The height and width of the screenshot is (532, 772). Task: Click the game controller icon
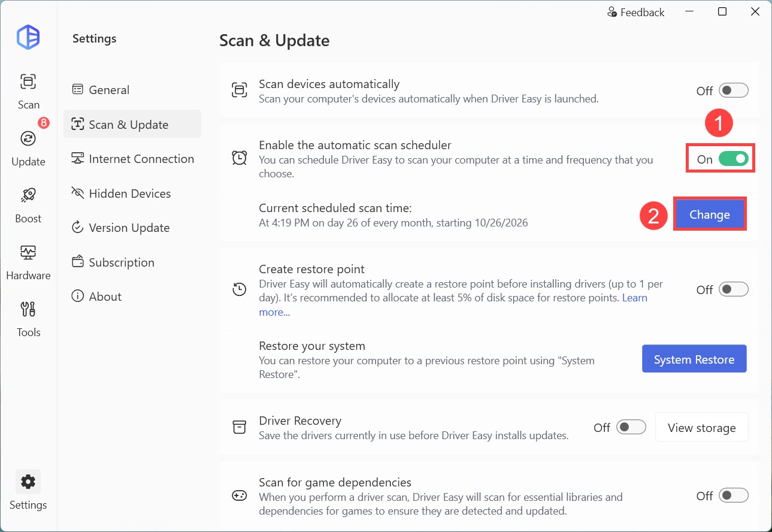coord(239,496)
